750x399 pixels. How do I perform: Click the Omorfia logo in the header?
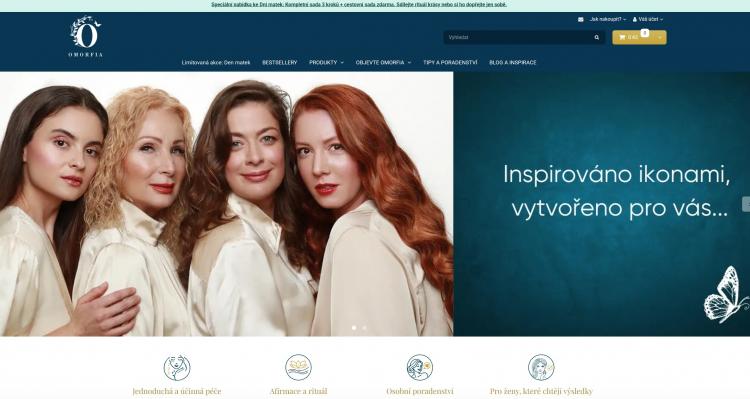[x=86, y=36]
